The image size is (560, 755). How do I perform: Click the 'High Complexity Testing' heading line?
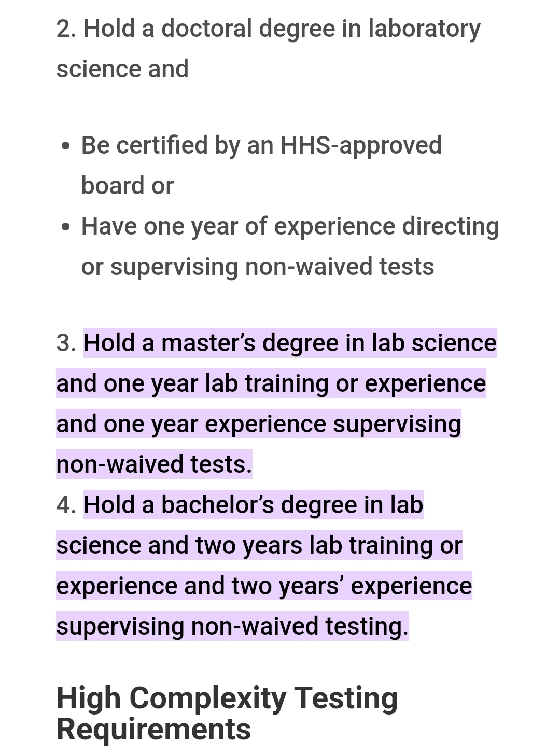click(227, 698)
